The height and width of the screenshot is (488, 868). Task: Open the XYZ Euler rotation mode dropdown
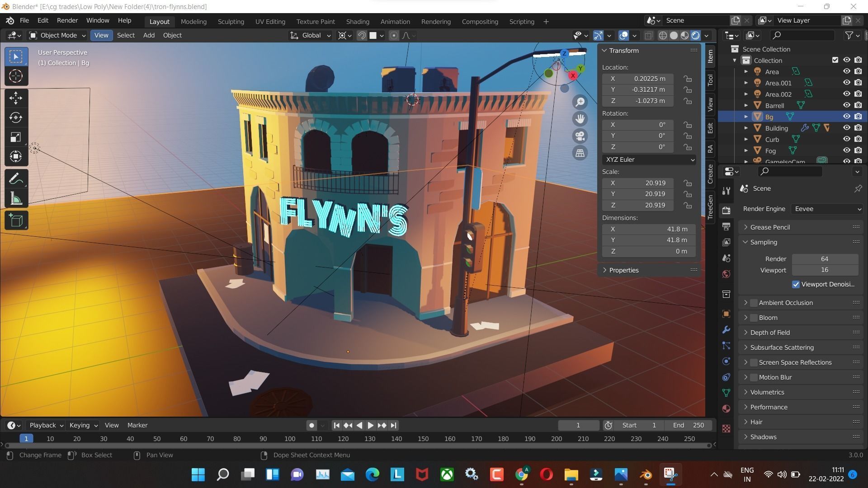click(649, 160)
